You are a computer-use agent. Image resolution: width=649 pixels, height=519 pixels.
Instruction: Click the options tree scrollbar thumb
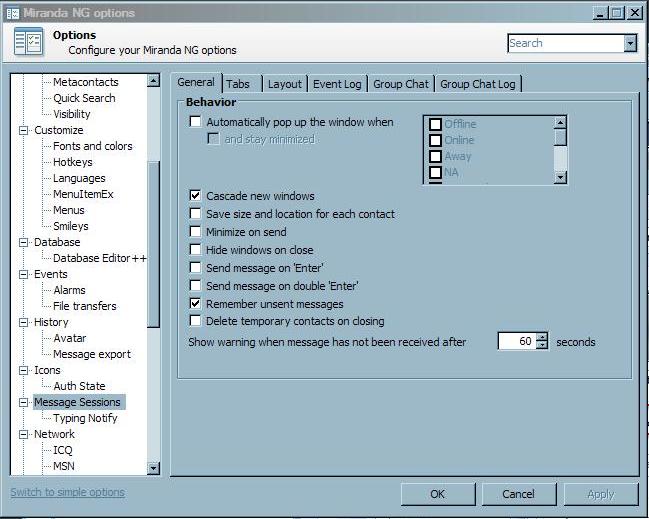pyautogui.click(x=153, y=244)
